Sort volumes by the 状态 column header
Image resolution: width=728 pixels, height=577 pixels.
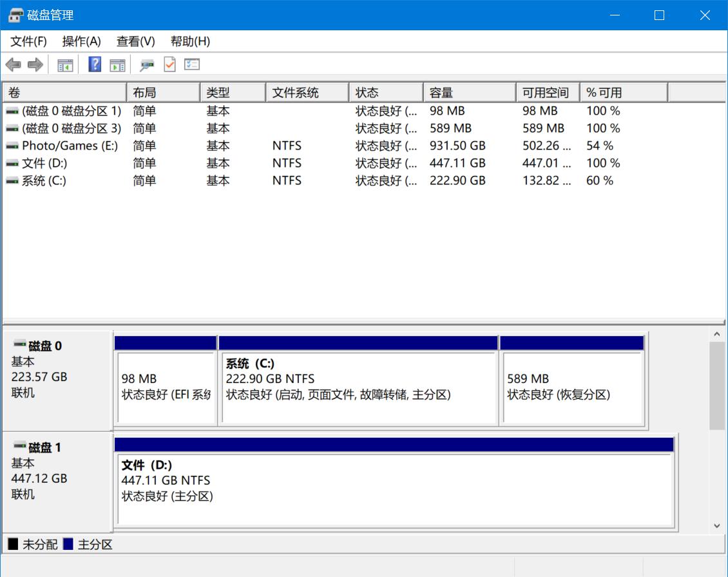tap(385, 92)
